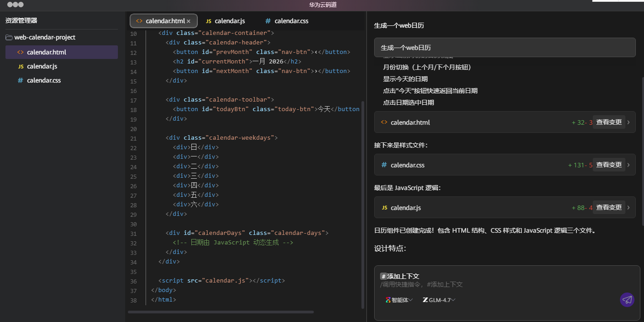Click the Z model icon beside GLM-4.7
Image resolution: width=644 pixels, height=322 pixels.
[425, 300]
